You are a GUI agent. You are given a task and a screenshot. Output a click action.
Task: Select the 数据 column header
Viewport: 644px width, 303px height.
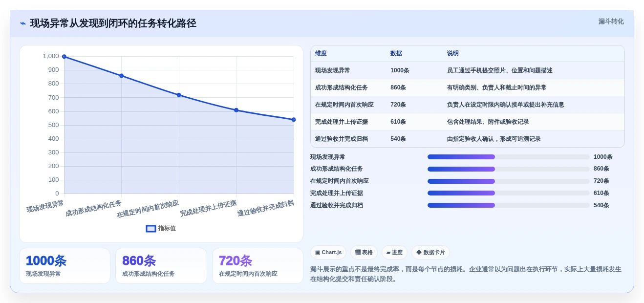tap(396, 53)
